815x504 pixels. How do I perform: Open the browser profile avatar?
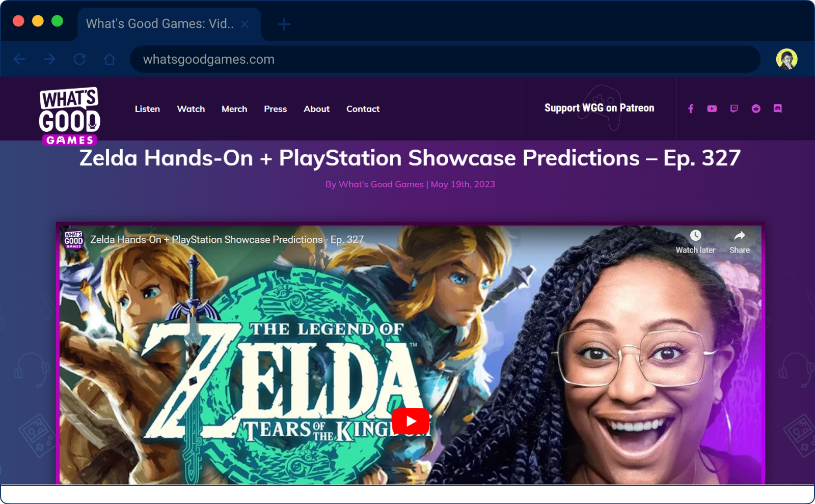coord(787,59)
